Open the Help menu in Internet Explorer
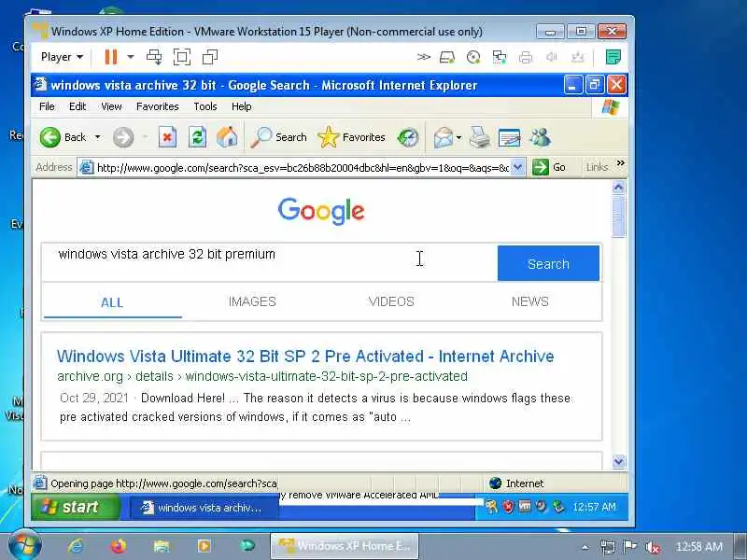The image size is (747, 560). point(242,106)
